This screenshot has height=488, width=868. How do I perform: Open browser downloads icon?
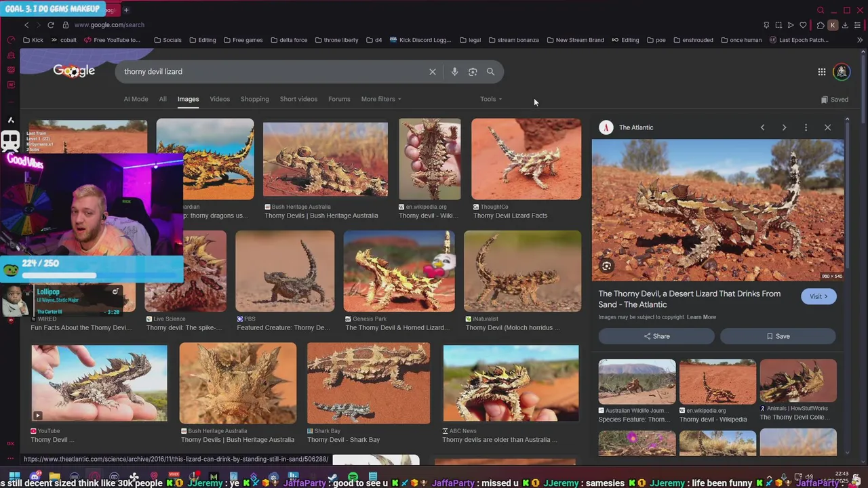846,25
